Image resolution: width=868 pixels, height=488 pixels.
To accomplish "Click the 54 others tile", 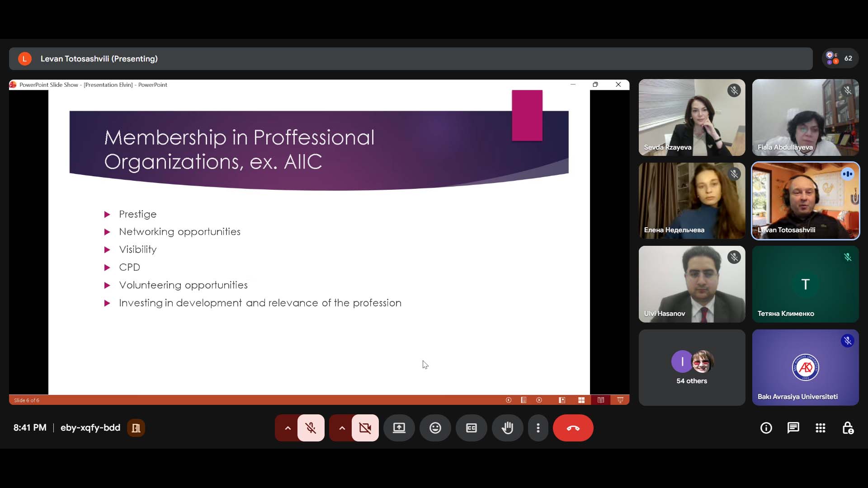I will pos(692,367).
